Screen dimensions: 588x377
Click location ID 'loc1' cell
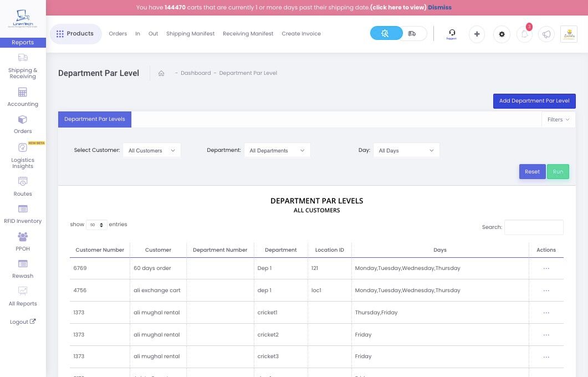point(329,291)
